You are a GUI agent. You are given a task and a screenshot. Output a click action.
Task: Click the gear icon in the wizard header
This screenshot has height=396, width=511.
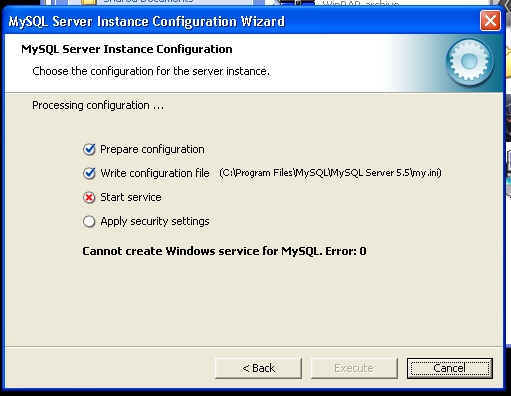(469, 62)
